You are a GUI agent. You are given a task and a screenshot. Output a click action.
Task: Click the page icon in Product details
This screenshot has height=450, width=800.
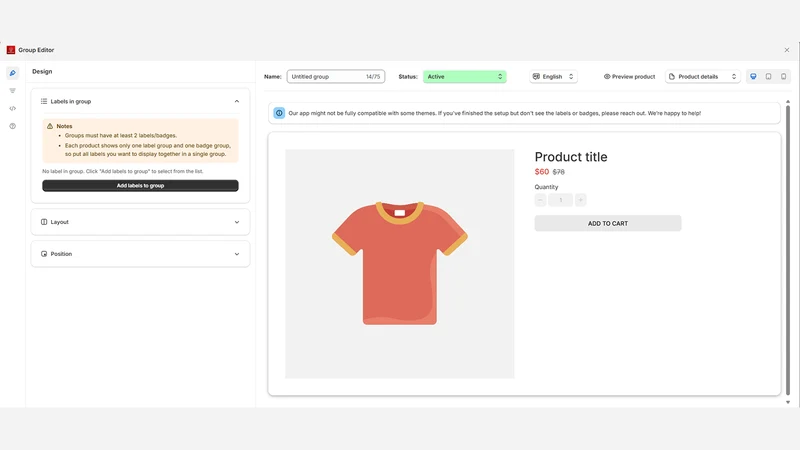(x=672, y=77)
